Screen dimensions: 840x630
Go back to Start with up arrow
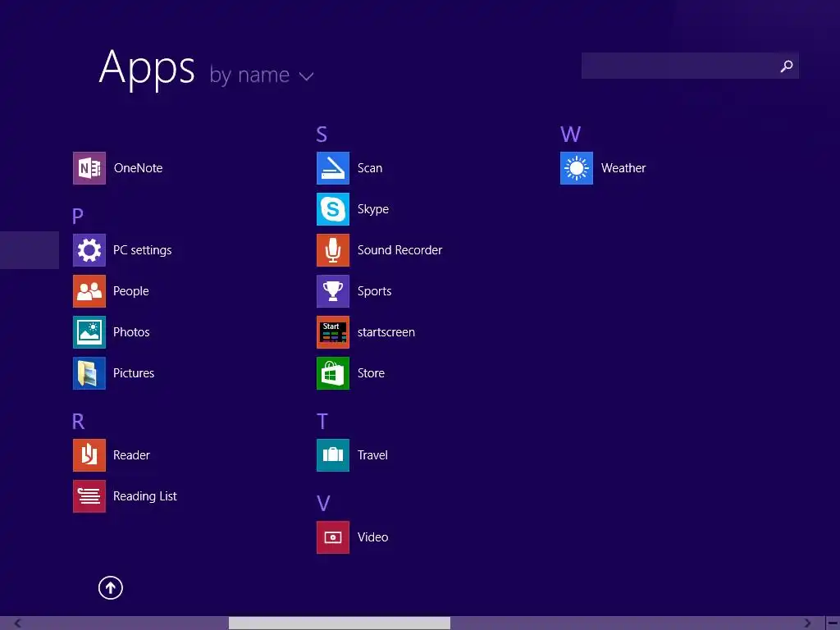click(x=111, y=587)
